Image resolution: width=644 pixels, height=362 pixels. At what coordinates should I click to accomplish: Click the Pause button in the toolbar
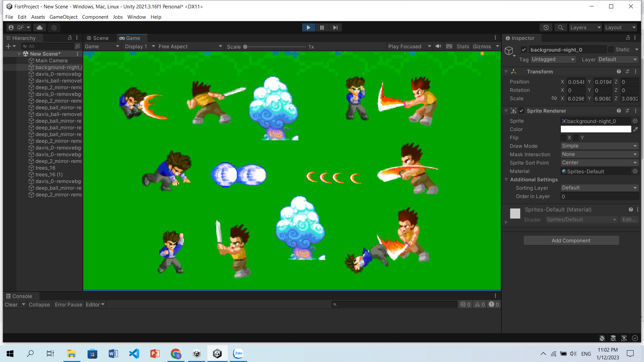[x=322, y=27]
